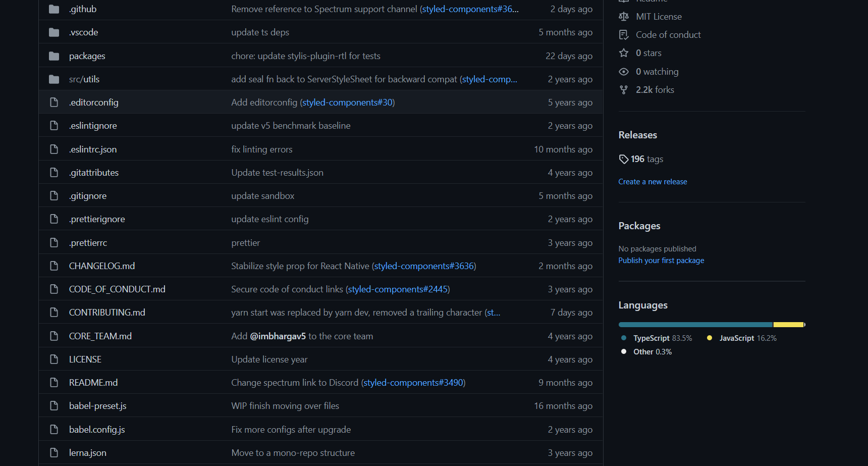Click the Create a new release link

point(653,182)
